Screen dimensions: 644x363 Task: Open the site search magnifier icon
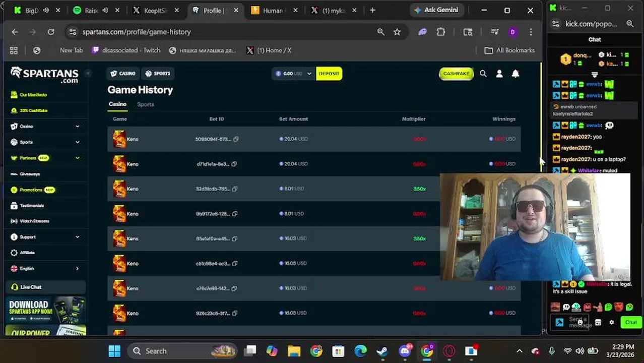[x=483, y=74]
